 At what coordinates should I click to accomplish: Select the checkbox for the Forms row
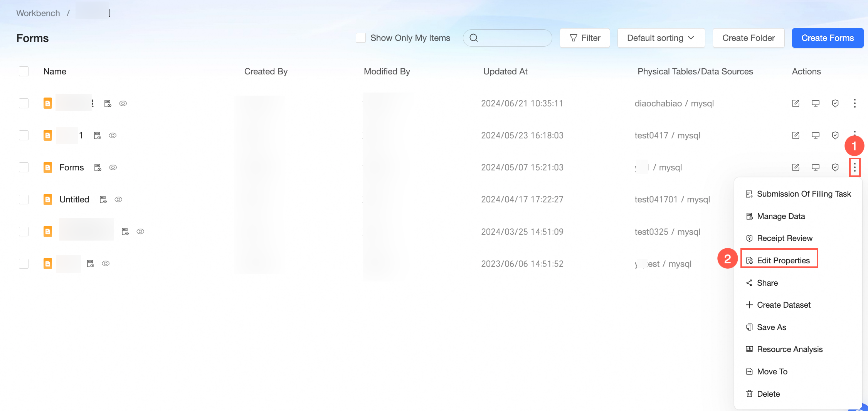click(x=24, y=167)
